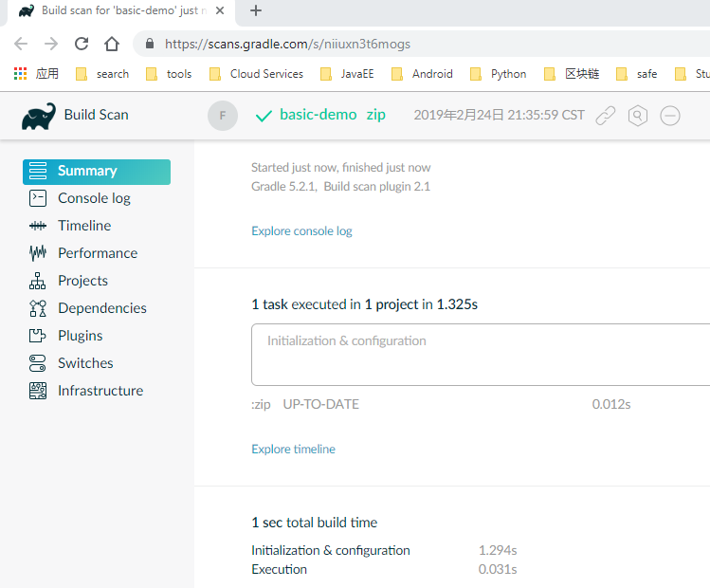Reload the page with refresh icon
710x588 pixels.
(82, 44)
